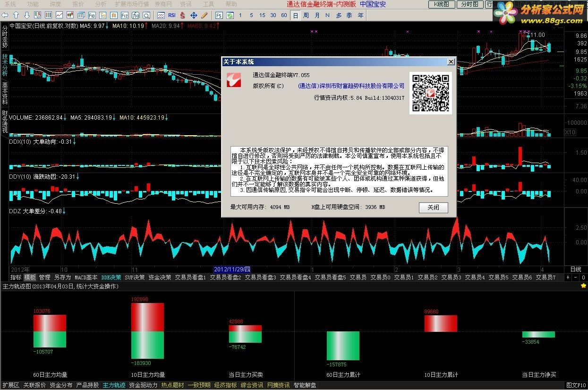Click the K线图 button at top
The width and height of the screenshot is (588, 390).
(442, 4)
